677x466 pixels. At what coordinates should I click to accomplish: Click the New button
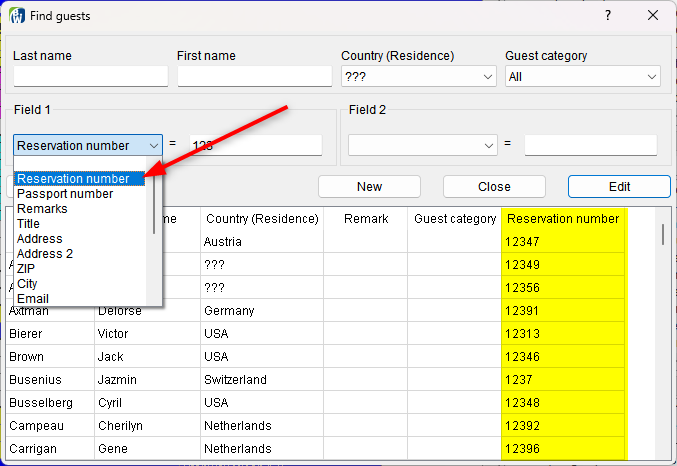(369, 187)
